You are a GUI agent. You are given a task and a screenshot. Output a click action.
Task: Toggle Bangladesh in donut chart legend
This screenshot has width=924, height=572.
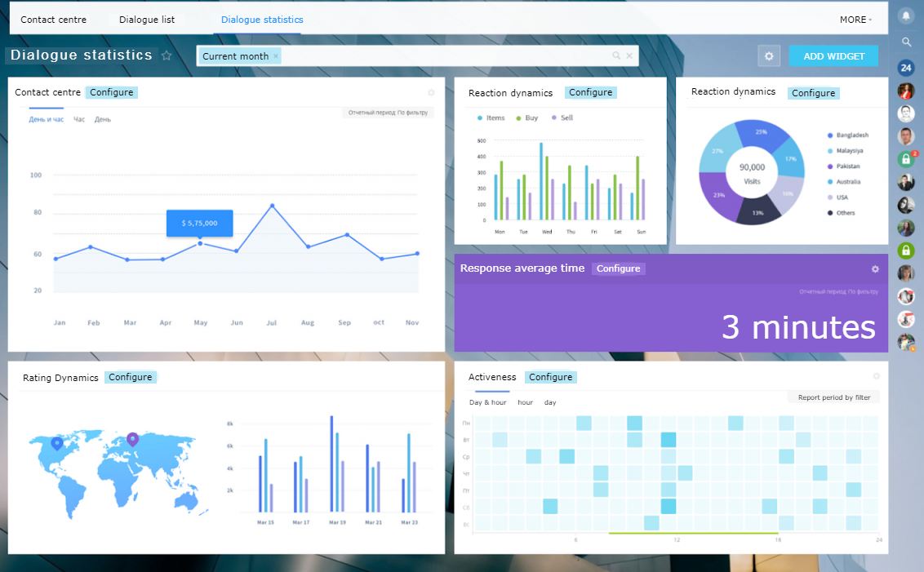click(848, 135)
